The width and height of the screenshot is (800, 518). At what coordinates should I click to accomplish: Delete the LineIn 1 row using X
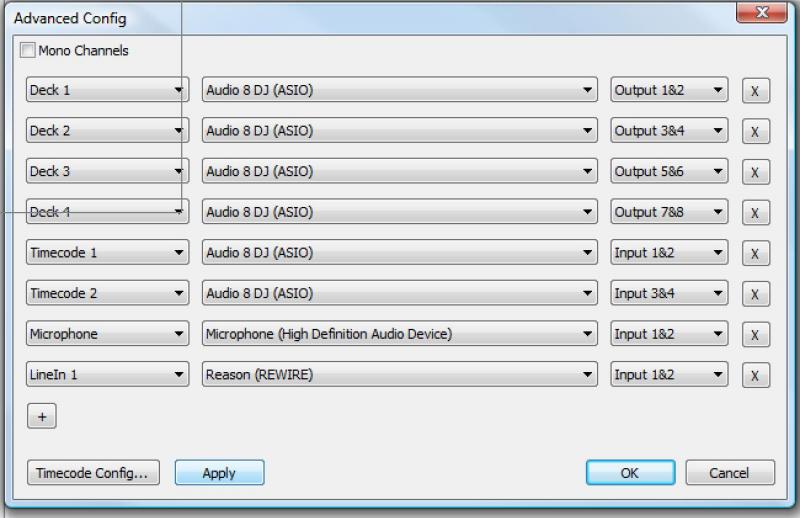(x=755, y=376)
